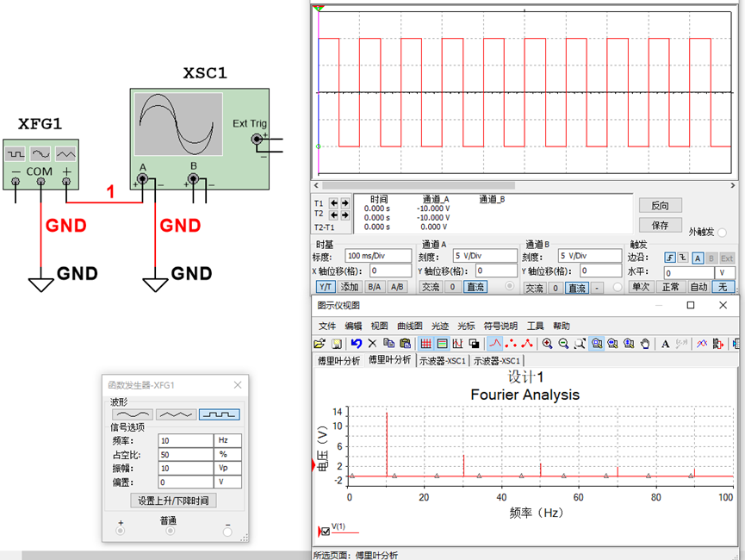Open the Vp amplitude unit dropdown

[228, 468]
